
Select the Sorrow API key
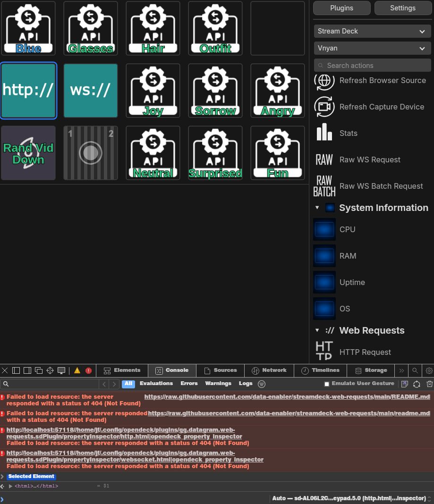click(215, 91)
